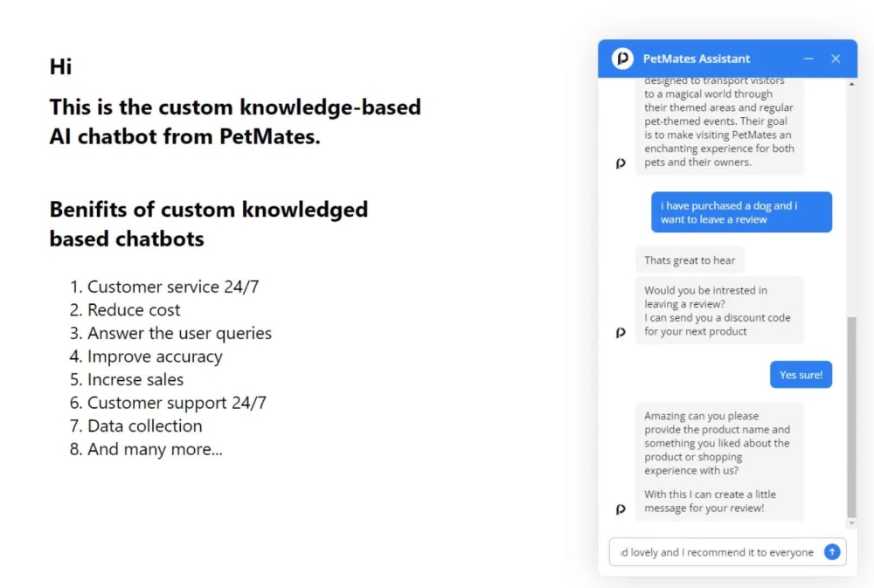The image size is (874, 588).
Task: Close the PetMates Assistant chat
Action: pos(836,58)
